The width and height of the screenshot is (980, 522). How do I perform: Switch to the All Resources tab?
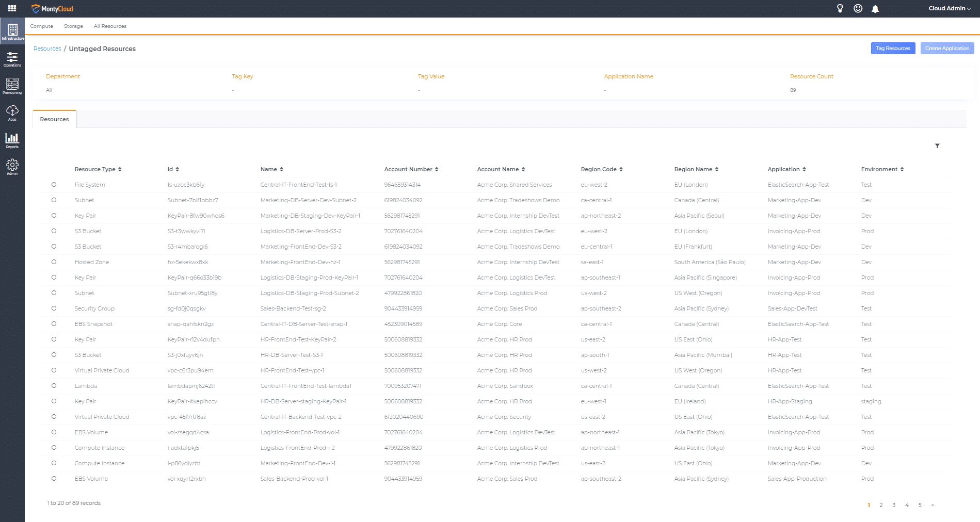[x=110, y=26]
